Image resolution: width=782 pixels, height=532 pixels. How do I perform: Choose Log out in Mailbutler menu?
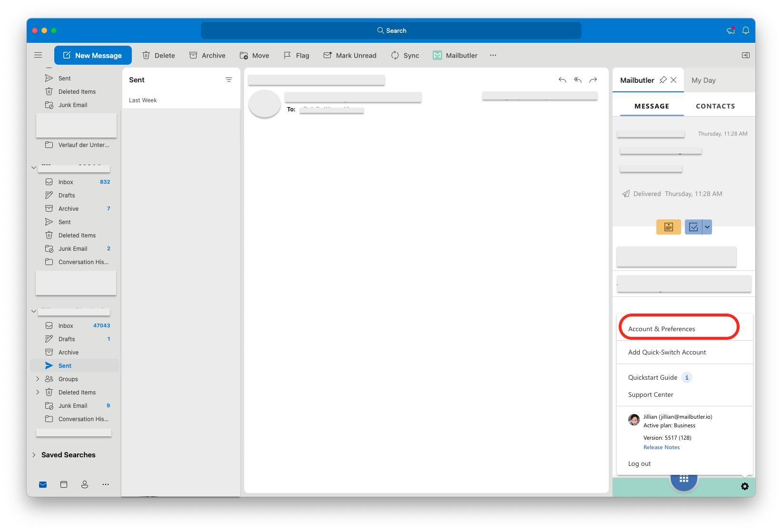tap(639, 463)
